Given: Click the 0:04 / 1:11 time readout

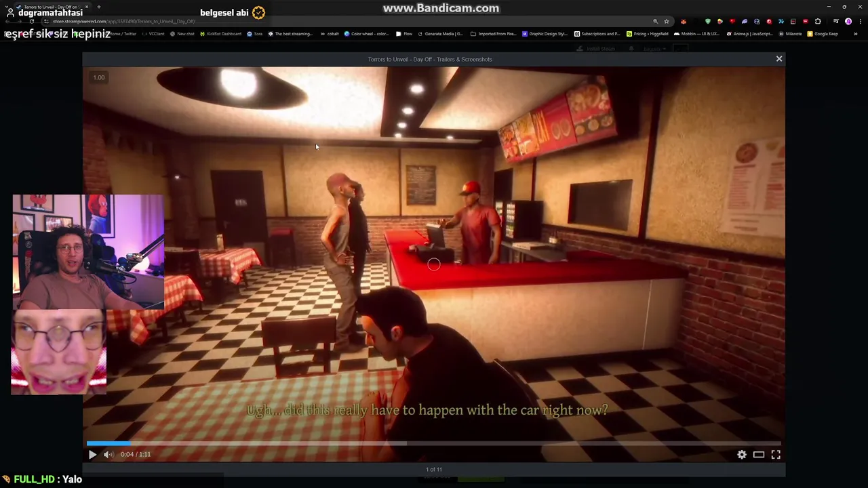Looking at the screenshot, I should [136, 454].
